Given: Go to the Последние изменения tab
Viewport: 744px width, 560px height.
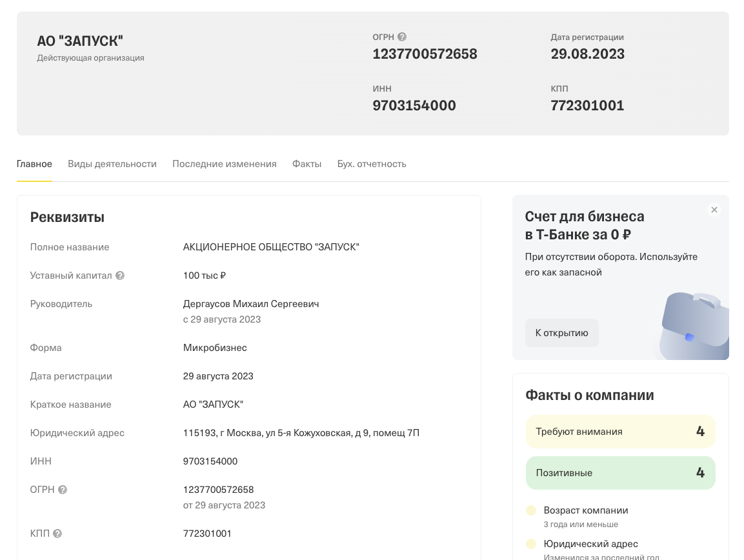Looking at the screenshot, I should coord(224,164).
